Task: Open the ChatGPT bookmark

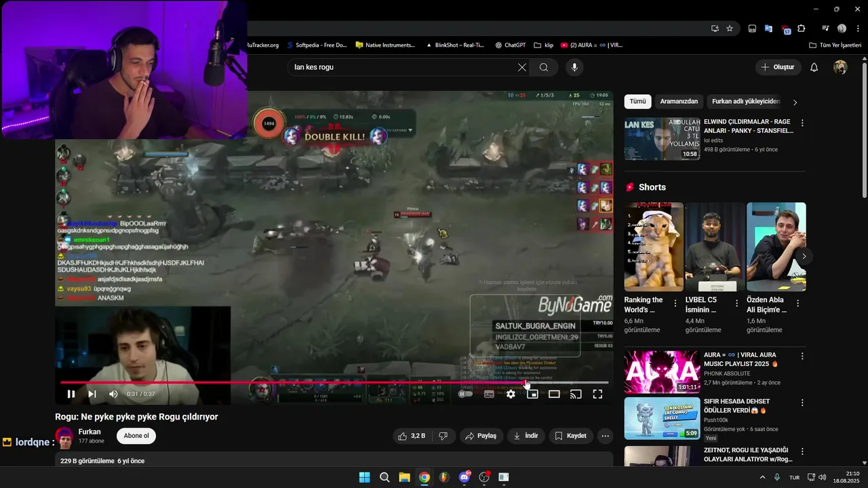Action: (510, 45)
